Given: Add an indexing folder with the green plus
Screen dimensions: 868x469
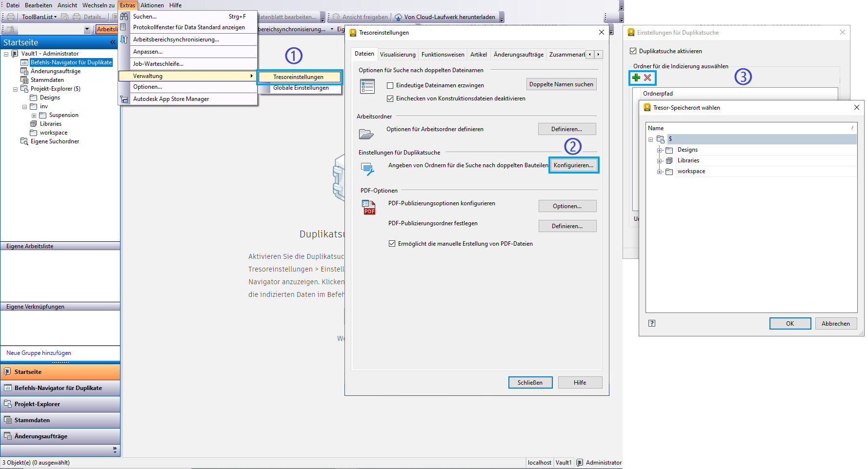Looking at the screenshot, I should click(636, 78).
